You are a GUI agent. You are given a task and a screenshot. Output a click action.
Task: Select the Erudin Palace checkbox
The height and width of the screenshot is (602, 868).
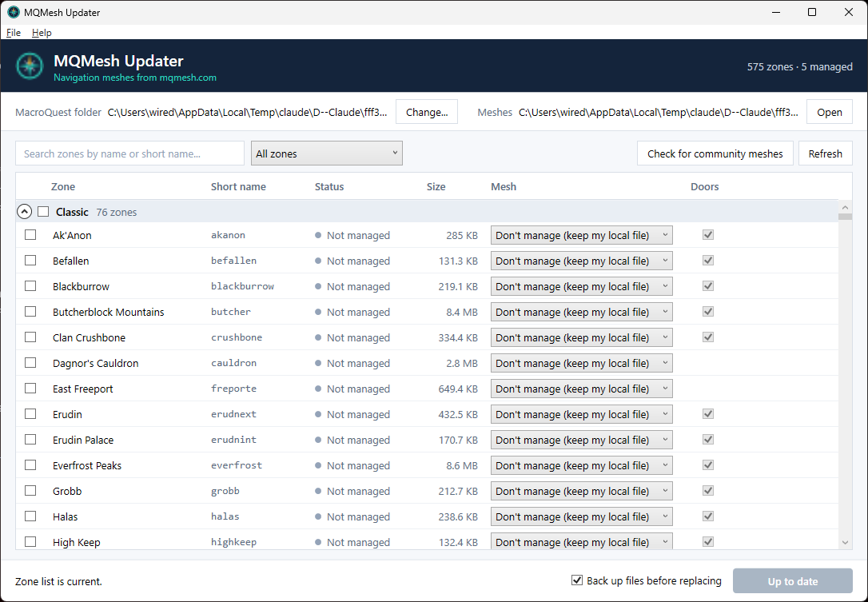click(30, 439)
